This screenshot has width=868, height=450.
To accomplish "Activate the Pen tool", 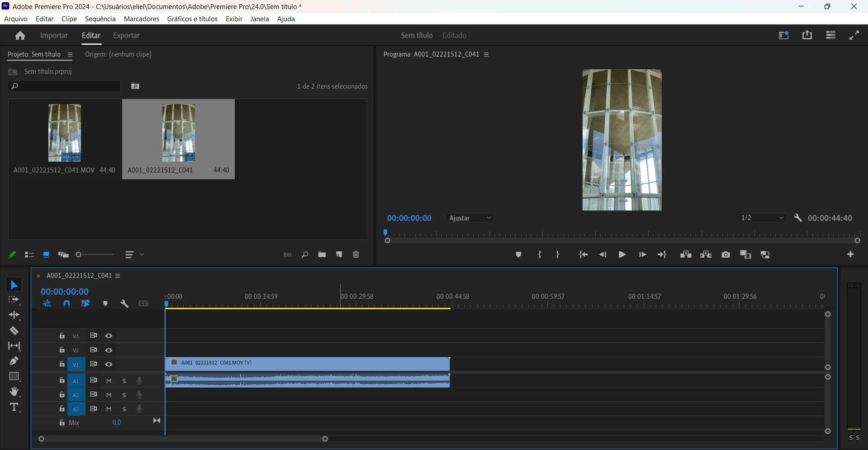I will (14, 361).
